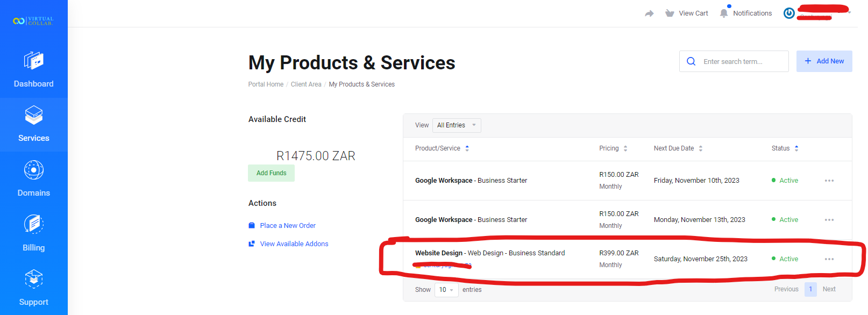Sort by Status column arrows
Image resolution: width=868 pixels, height=315 pixels.
(796, 148)
